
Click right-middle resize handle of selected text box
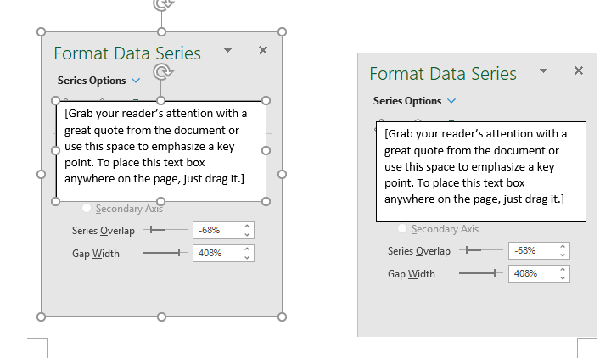pyautogui.click(x=266, y=150)
